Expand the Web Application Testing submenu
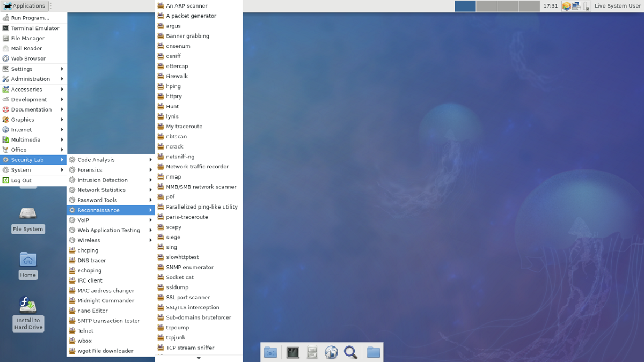 pos(111,230)
